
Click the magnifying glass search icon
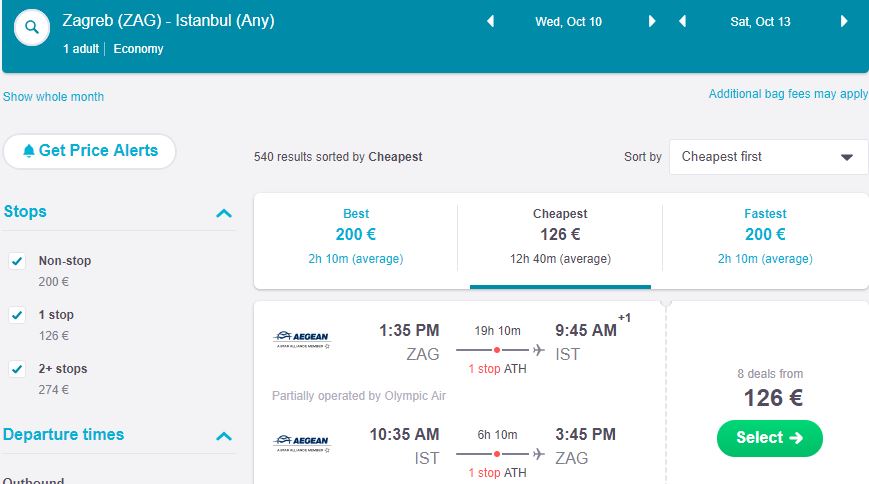[x=32, y=28]
